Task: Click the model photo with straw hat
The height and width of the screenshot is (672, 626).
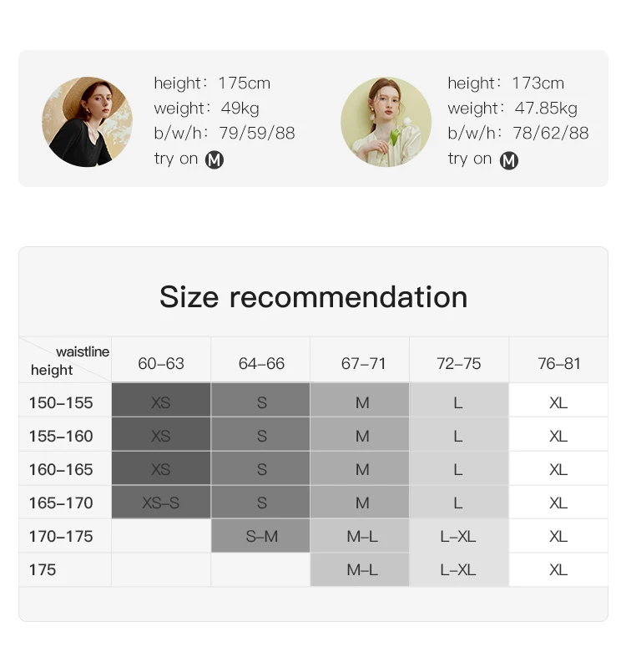Action: [x=87, y=122]
